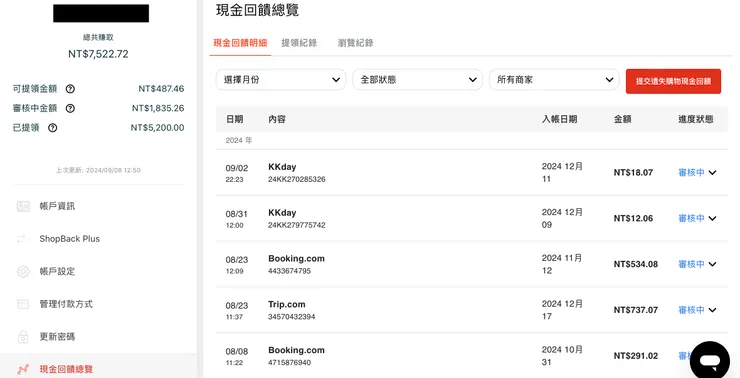Click the amount NT$12.06
The height and width of the screenshot is (378, 740).
(x=633, y=218)
